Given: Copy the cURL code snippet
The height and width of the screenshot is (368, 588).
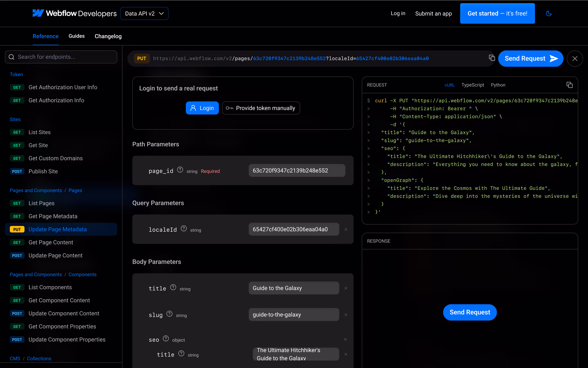Looking at the screenshot, I should 569,85.
